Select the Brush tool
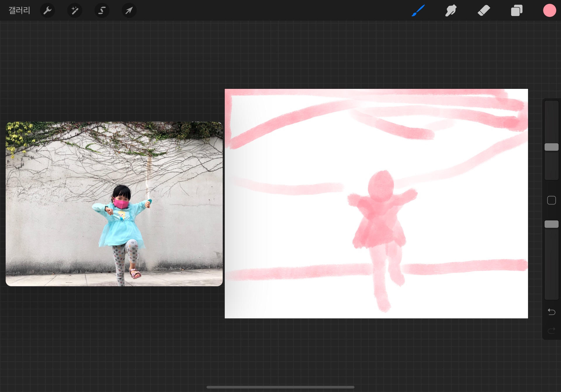 pos(418,11)
